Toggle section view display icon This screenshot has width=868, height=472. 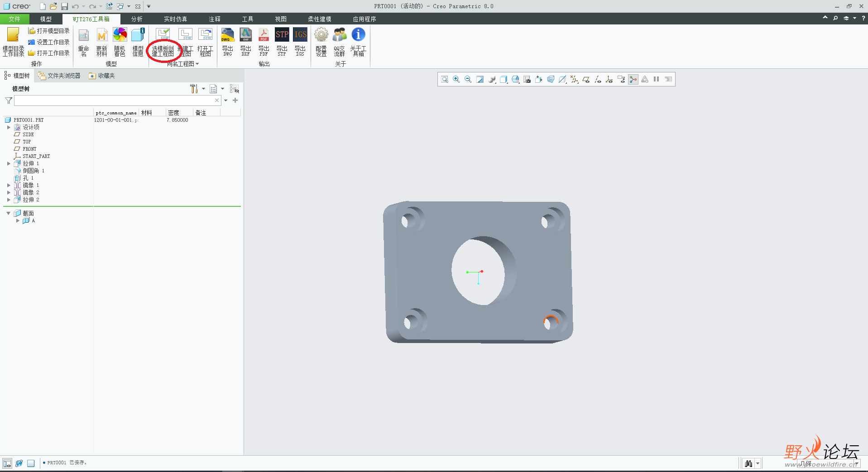(562, 79)
